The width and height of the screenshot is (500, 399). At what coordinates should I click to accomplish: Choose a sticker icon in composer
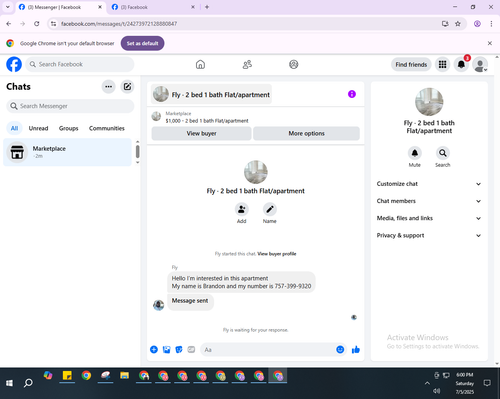(179, 349)
